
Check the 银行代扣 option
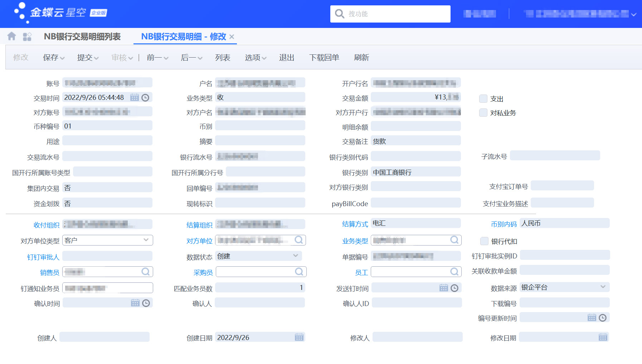click(485, 241)
